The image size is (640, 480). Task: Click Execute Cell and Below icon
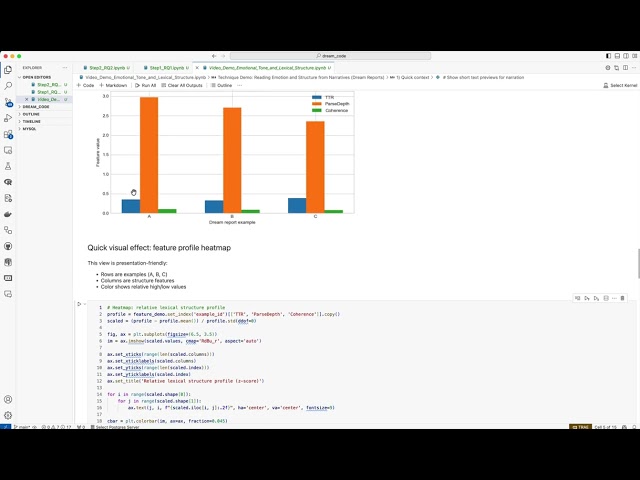(x=596, y=298)
